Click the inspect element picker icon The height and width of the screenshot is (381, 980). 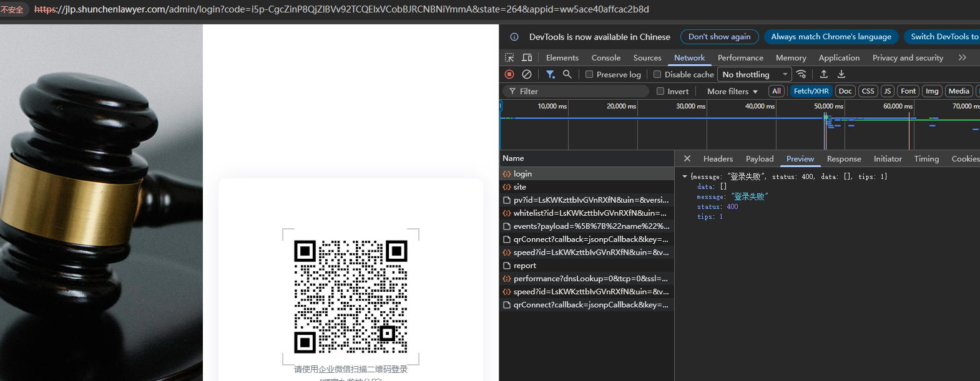pyautogui.click(x=509, y=57)
